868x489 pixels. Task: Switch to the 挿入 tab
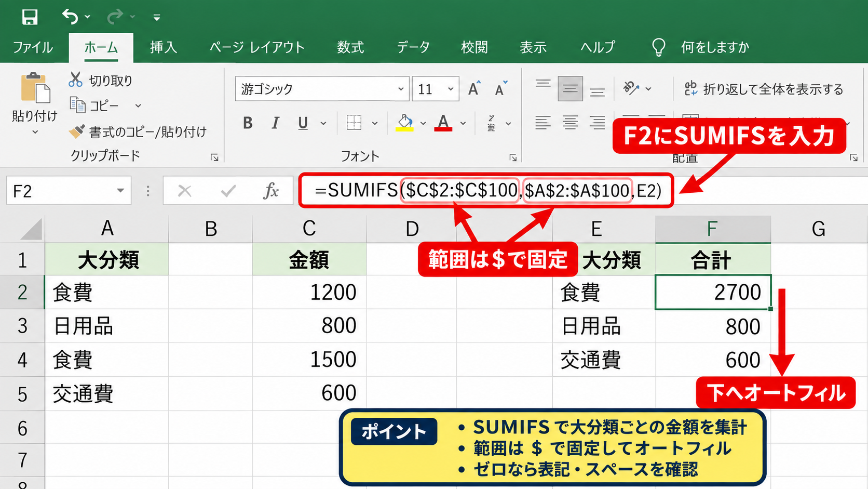coord(164,47)
